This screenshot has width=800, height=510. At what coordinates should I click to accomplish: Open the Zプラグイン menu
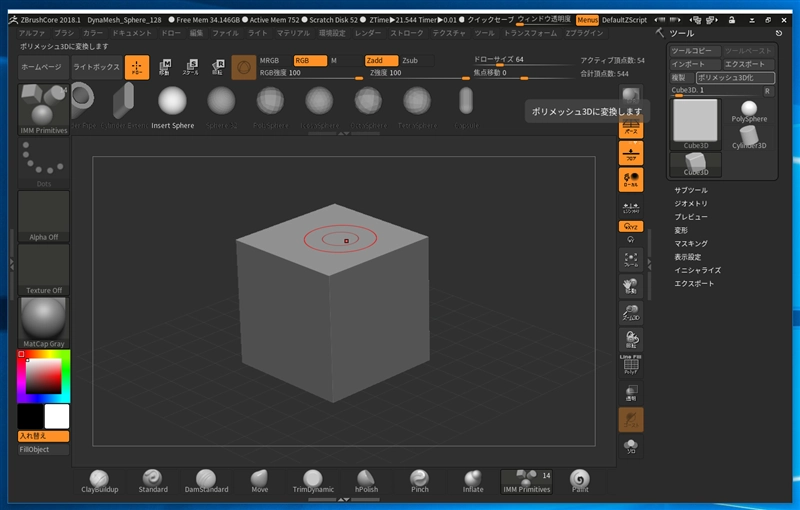pos(584,33)
